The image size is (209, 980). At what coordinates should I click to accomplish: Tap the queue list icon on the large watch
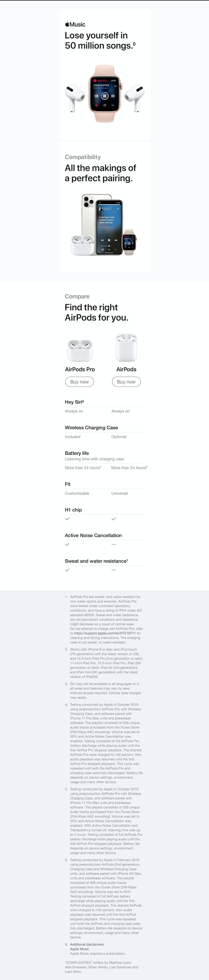105,105
